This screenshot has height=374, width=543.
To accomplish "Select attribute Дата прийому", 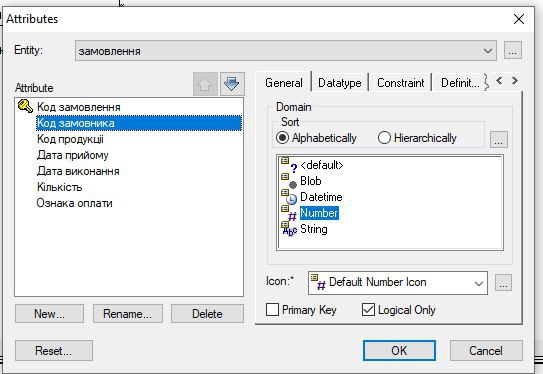I will click(73, 155).
